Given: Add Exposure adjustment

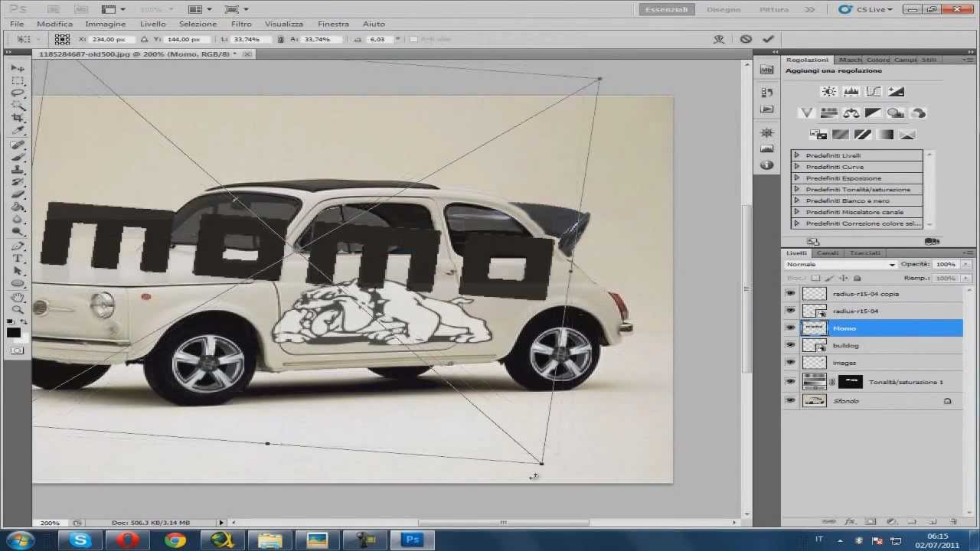Looking at the screenshot, I should click(896, 91).
